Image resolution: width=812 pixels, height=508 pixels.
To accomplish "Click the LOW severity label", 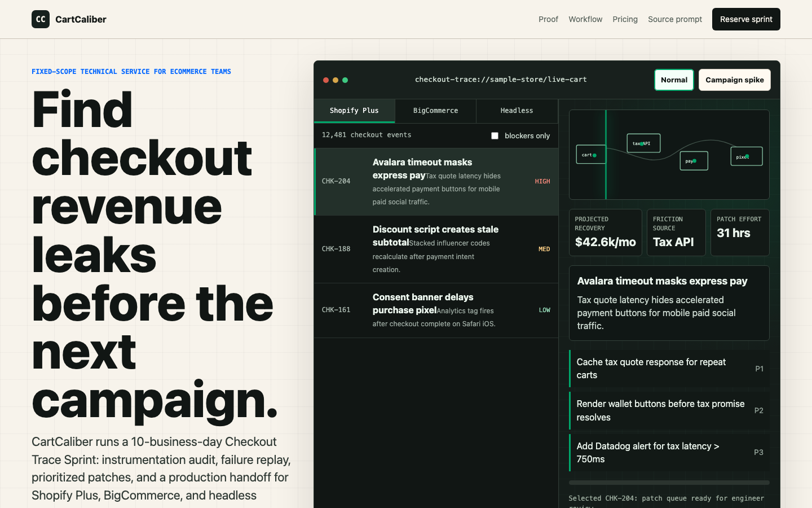I will tap(544, 310).
